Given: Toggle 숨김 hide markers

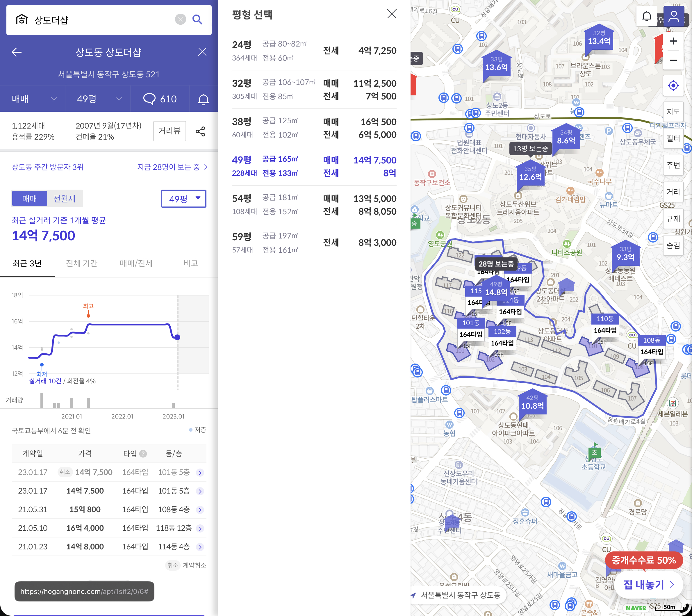Looking at the screenshot, I should pyautogui.click(x=673, y=245).
